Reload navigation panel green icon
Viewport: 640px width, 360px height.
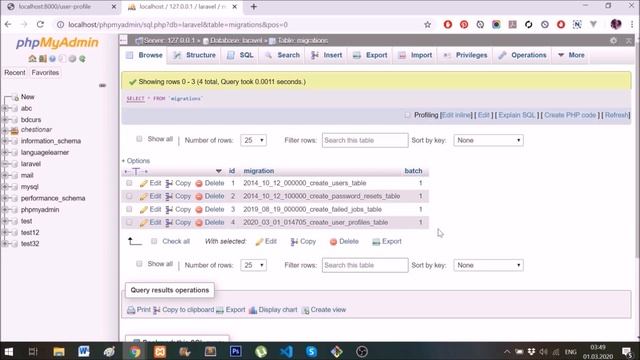(82, 59)
